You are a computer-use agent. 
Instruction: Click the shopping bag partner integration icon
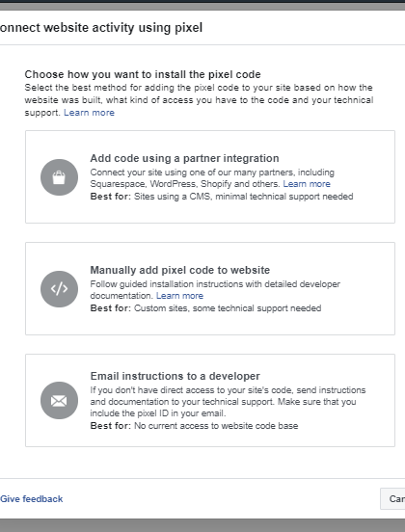(x=59, y=177)
